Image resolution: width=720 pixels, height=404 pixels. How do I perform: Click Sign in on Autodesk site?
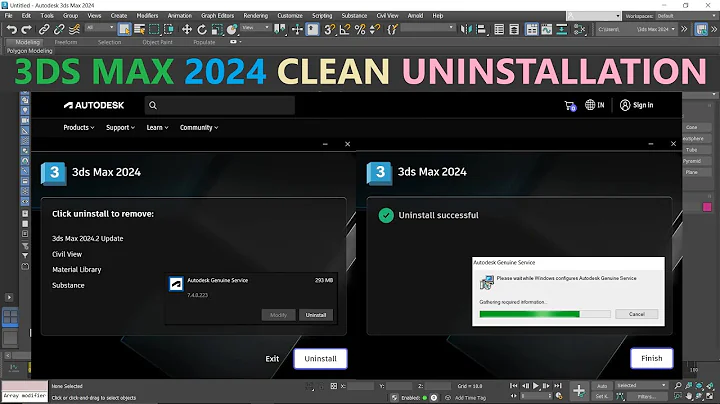click(636, 105)
